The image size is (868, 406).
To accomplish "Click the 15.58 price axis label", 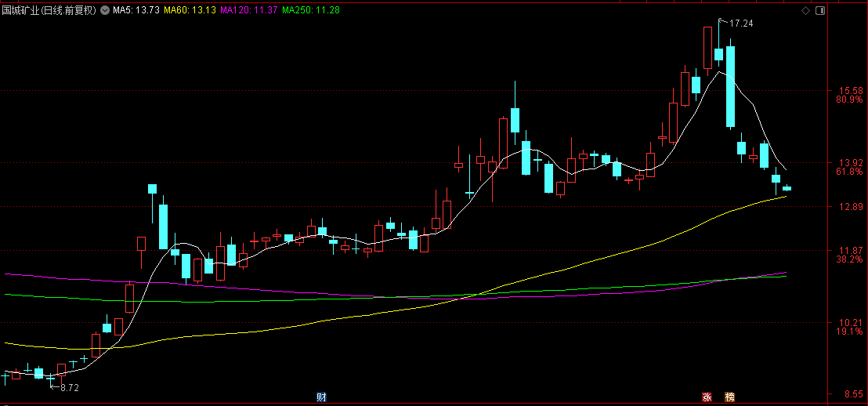I will [x=850, y=91].
